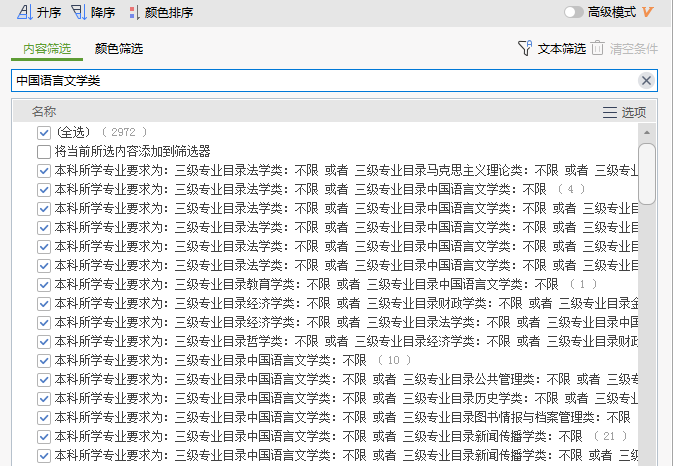This screenshot has width=673, height=466.
Task: Uncheck the row starting with 教育学类
Action: [44, 284]
